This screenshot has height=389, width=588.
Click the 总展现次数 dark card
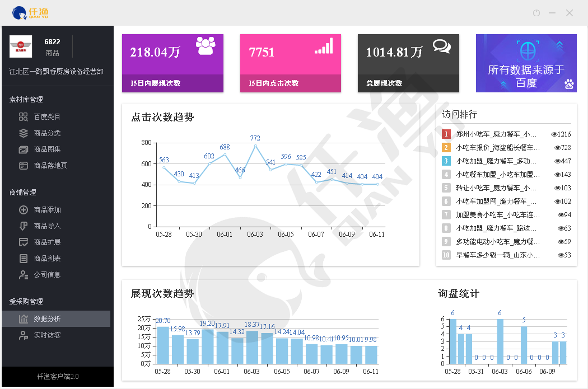tap(408, 63)
